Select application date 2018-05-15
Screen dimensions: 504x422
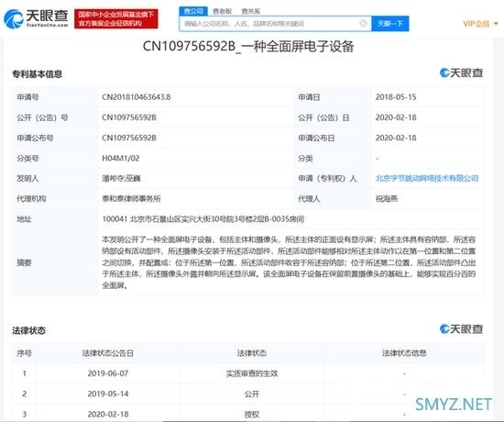coord(396,97)
